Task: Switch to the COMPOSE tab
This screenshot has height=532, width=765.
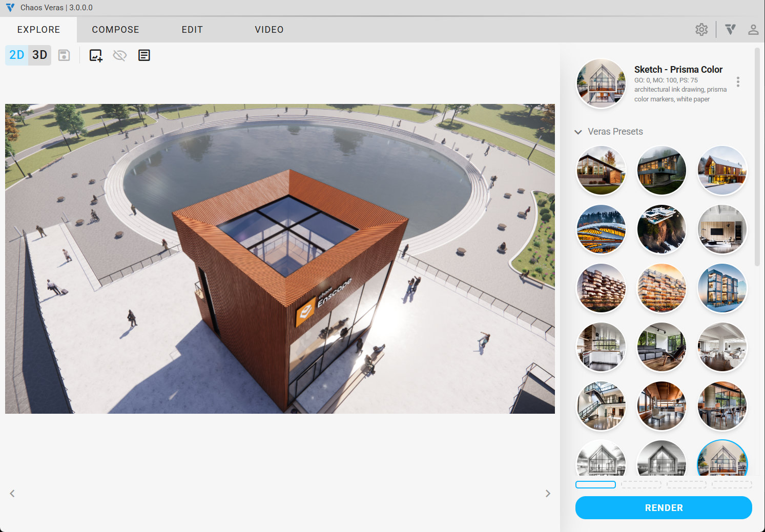Action: 115,30
